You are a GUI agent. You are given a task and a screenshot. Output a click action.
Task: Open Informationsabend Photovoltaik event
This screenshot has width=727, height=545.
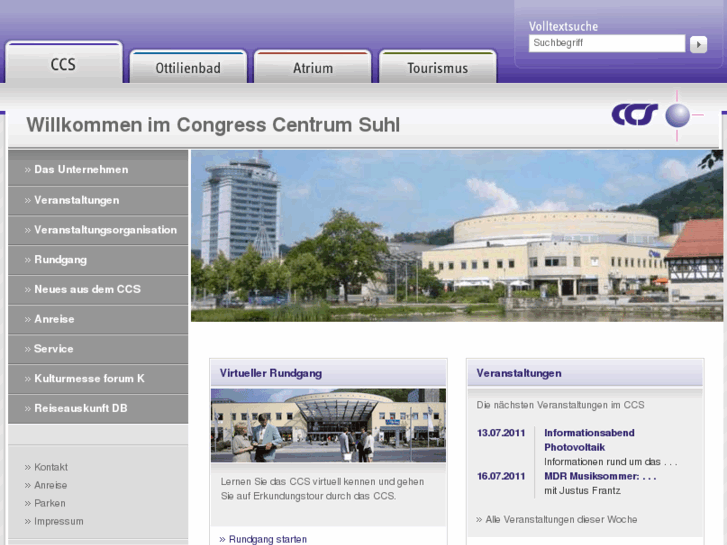(589, 440)
